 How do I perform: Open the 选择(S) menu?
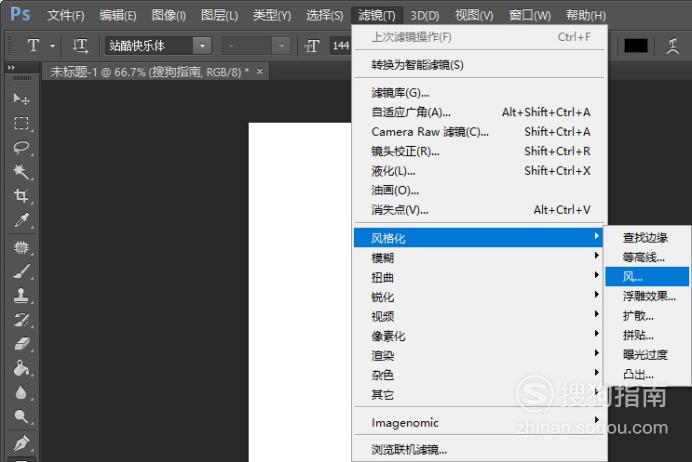coord(324,15)
